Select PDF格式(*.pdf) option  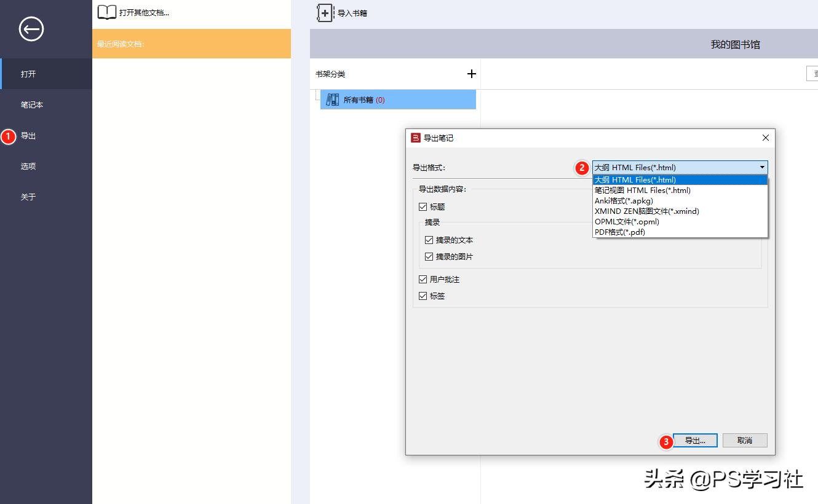(619, 232)
